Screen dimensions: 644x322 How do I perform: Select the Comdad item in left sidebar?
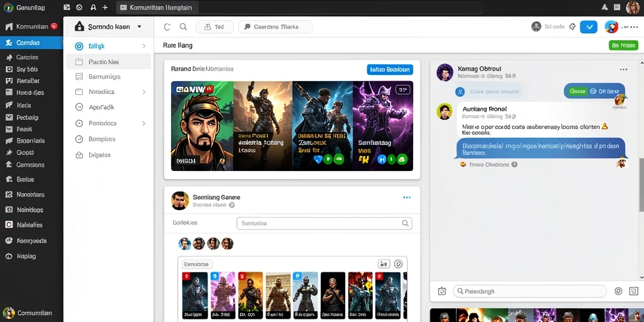tap(31, 43)
